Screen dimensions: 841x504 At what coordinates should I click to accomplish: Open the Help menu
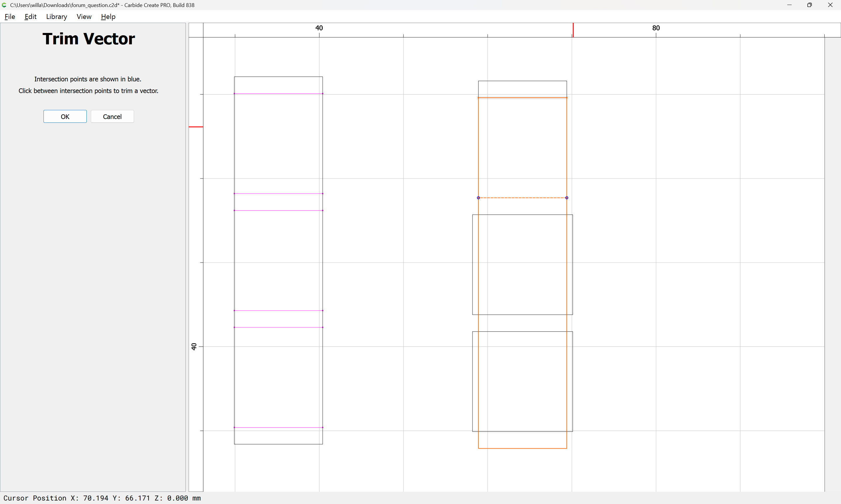[108, 17]
